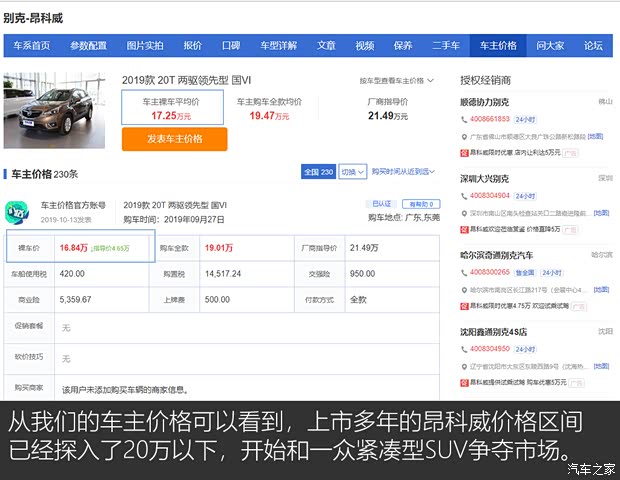This screenshot has height=480, width=620.
Task: Click the 有帮助 0 button
Action: tap(421, 204)
